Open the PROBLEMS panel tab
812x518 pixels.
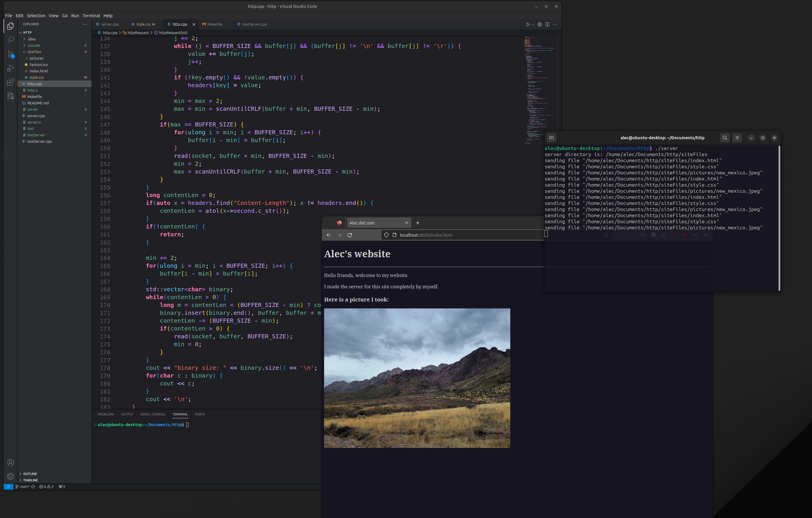coord(106,414)
